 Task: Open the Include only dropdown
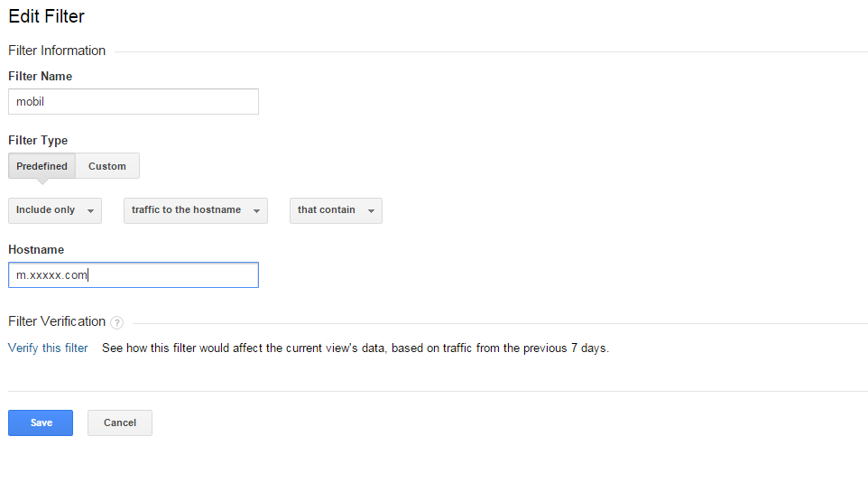54,210
